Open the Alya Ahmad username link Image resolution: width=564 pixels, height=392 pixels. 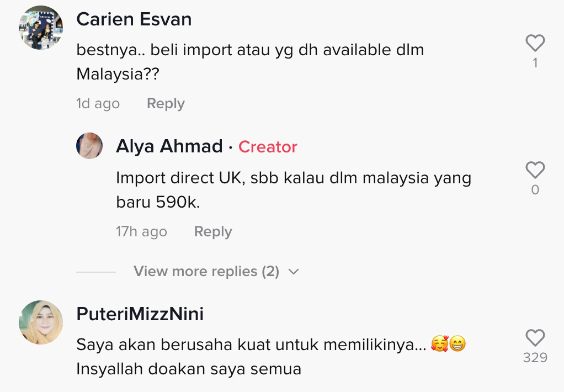pos(169,146)
